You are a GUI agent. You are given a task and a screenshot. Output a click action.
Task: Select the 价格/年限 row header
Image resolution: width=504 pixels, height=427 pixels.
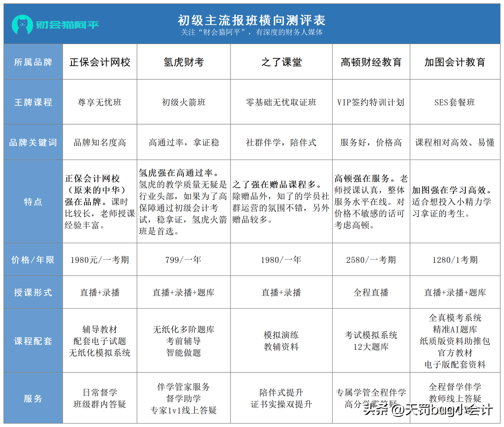(33, 259)
